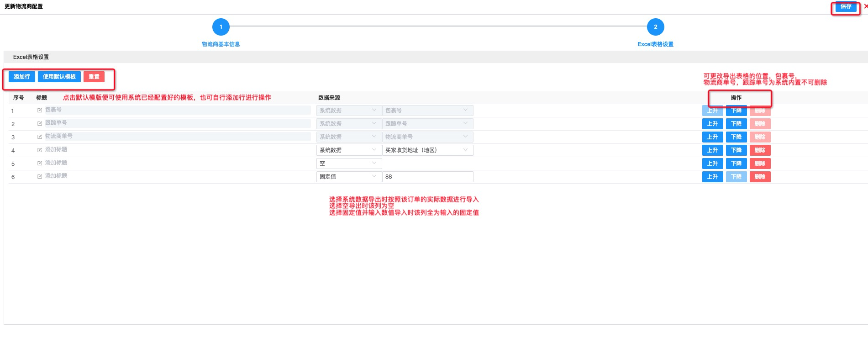Click 删除 in row 1 (包裹号)
The image size is (868, 354).
click(x=760, y=111)
